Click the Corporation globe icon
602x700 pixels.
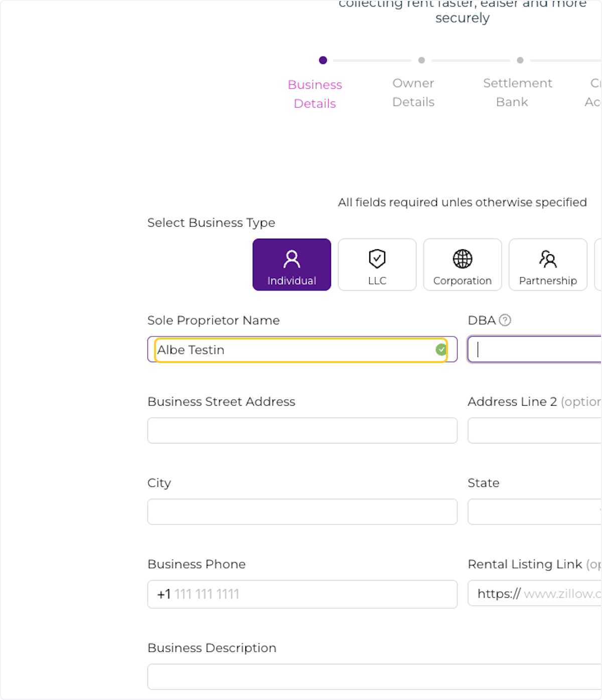click(462, 259)
